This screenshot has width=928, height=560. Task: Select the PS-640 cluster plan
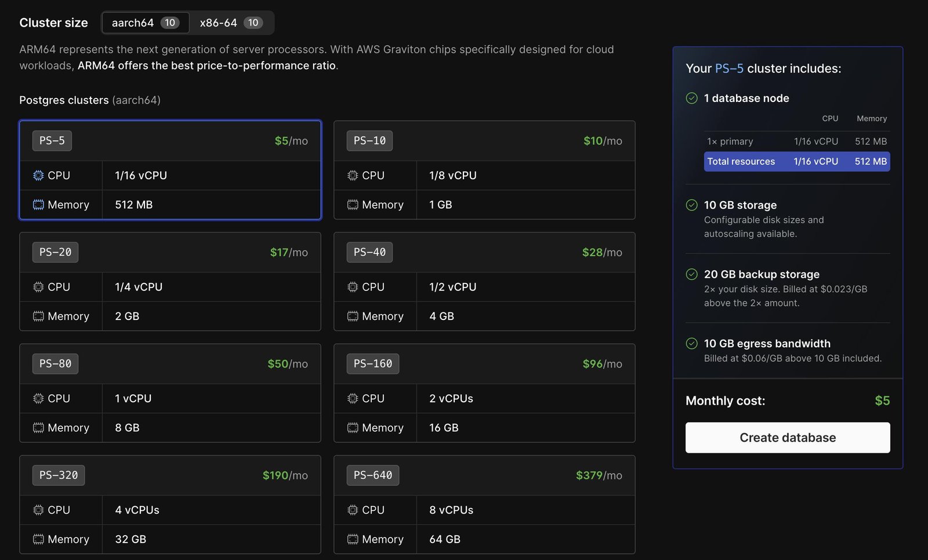click(x=484, y=506)
